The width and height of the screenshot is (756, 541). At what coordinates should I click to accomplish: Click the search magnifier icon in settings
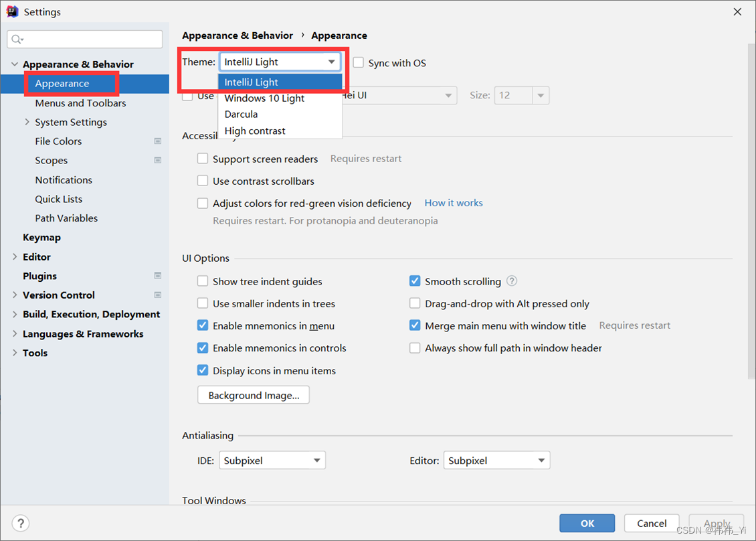pos(17,39)
